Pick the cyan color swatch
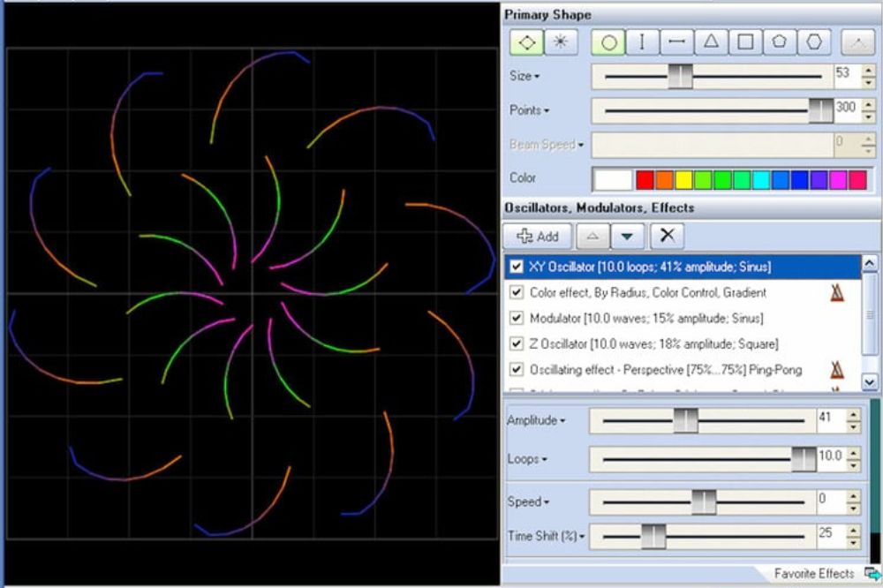Image resolution: width=883 pixels, height=588 pixels. coord(761,180)
